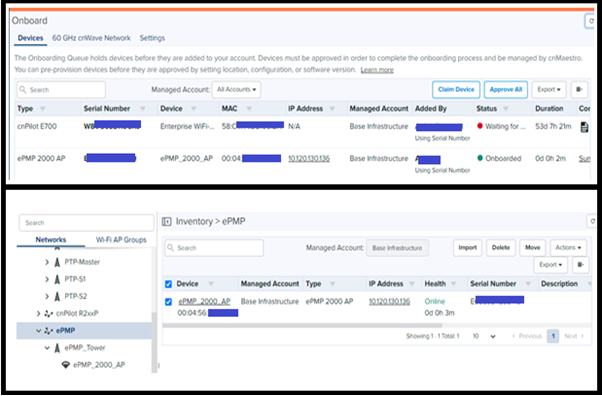Viewport: 602px width, 396px height.
Task: Open the Learn more link
Action: coord(377,70)
